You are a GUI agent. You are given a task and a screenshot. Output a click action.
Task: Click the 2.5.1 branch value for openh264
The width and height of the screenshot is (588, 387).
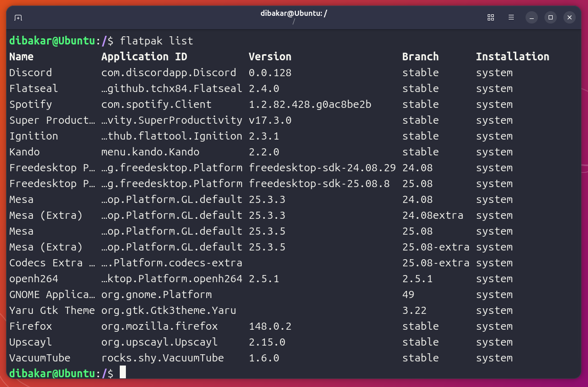418,279
